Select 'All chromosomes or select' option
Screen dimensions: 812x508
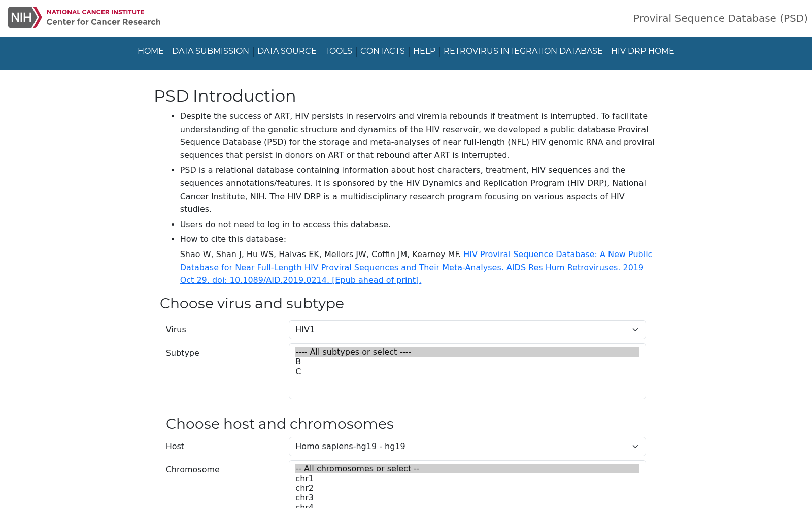coord(467,468)
